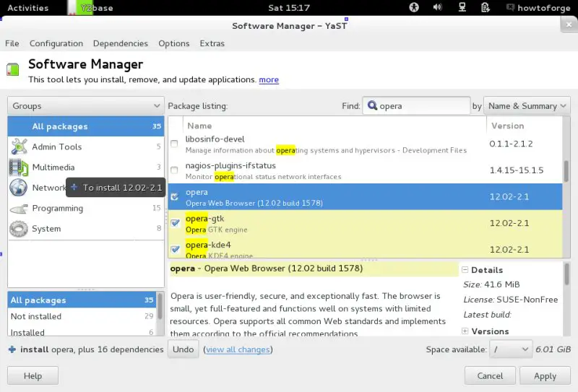This screenshot has width=578, height=392.
Task: Click into the Find search field
Action: point(416,105)
